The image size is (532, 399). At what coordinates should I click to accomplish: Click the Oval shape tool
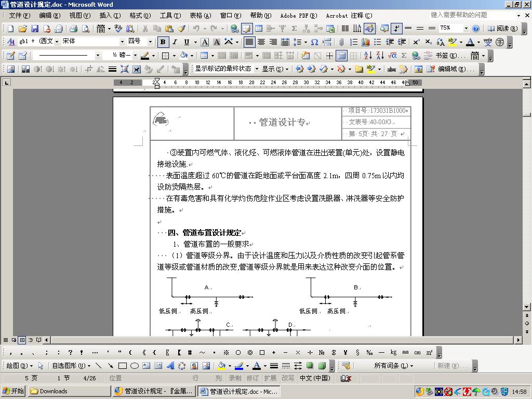coord(135,366)
